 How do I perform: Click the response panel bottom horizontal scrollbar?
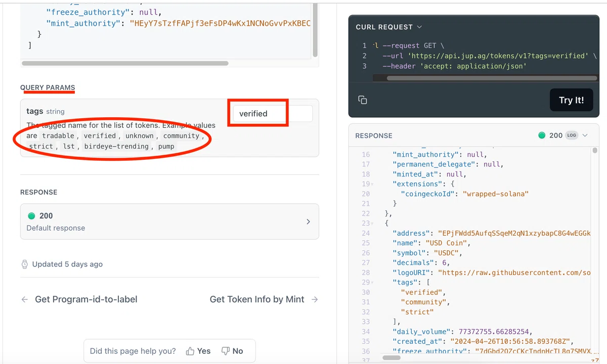pos(392,357)
